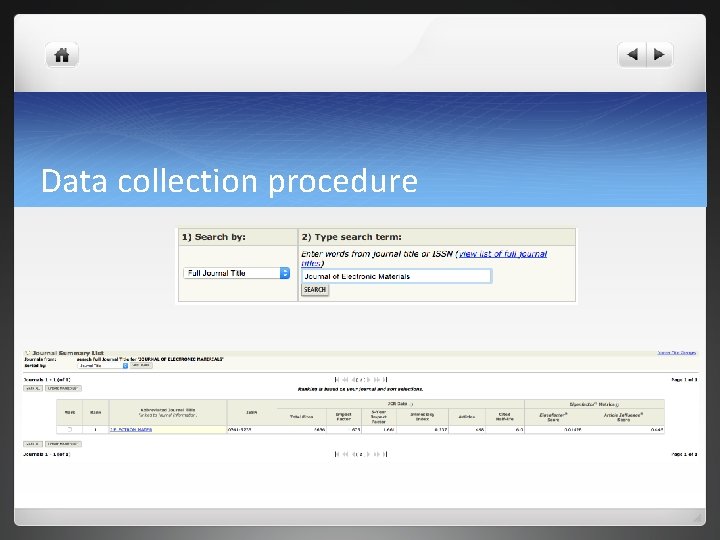Advance to the next slide with right arrow
The height and width of the screenshot is (540, 720).
coord(660,55)
